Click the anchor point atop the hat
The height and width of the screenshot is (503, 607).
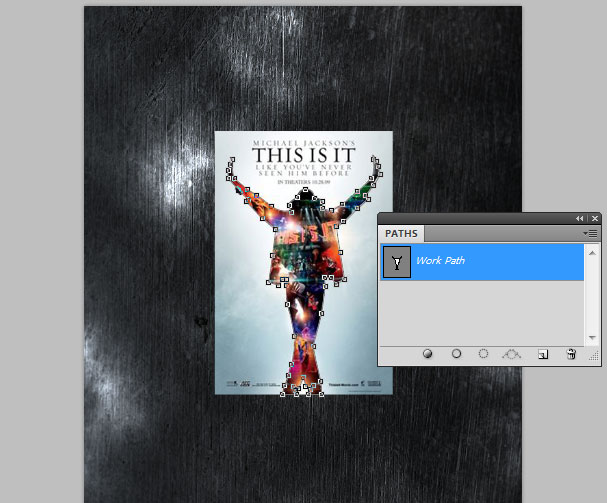305,190
